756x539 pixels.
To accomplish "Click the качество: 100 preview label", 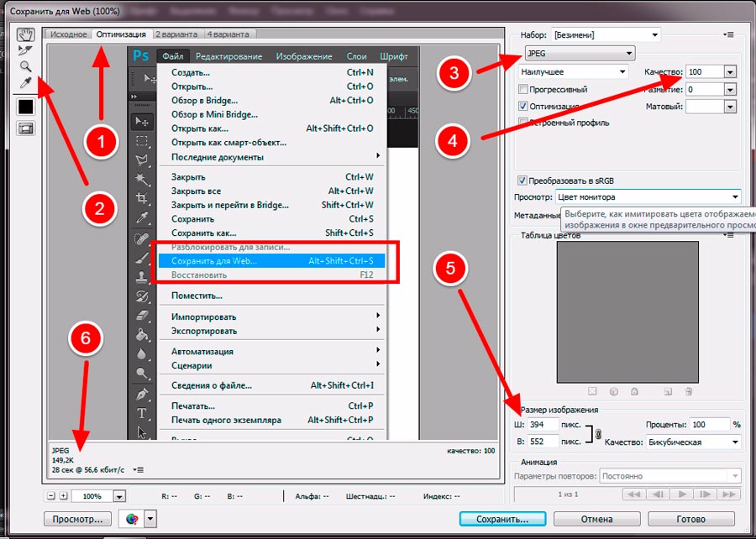I will coord(470,451).
